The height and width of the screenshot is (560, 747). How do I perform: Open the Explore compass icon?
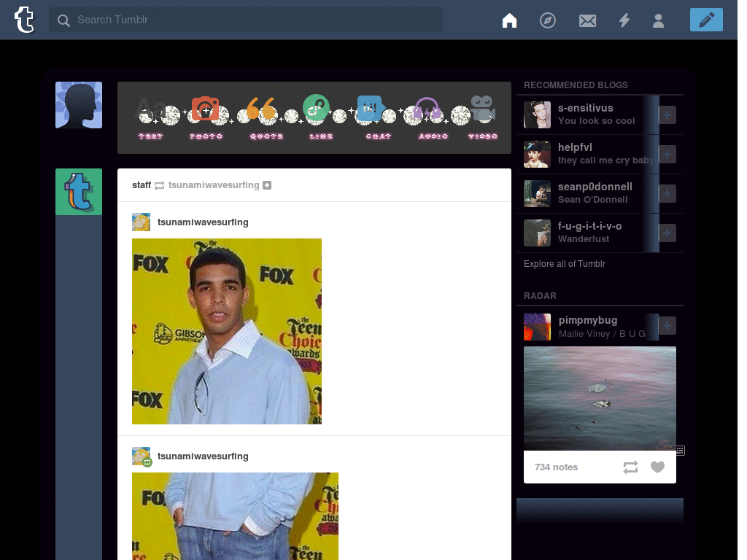(548, 20)
